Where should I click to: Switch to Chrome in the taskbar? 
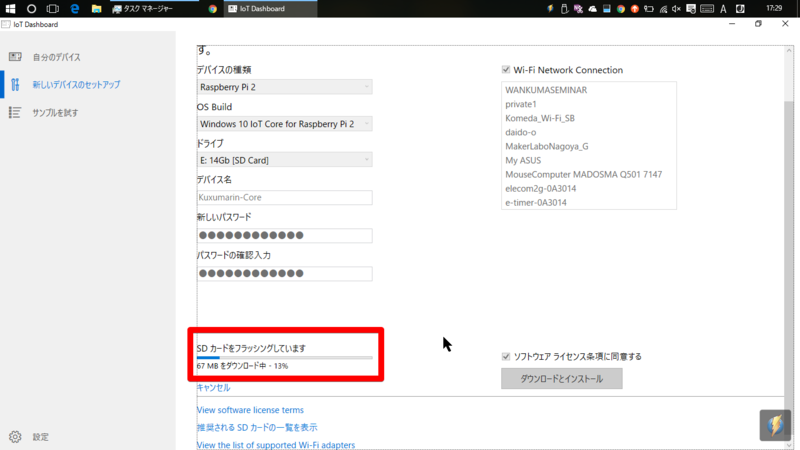(212, 8)
